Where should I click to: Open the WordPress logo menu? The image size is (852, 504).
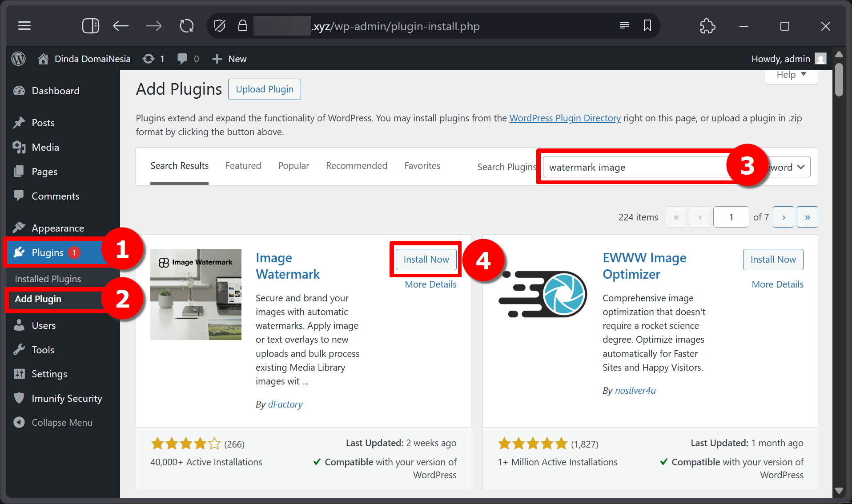pos(18,59)
